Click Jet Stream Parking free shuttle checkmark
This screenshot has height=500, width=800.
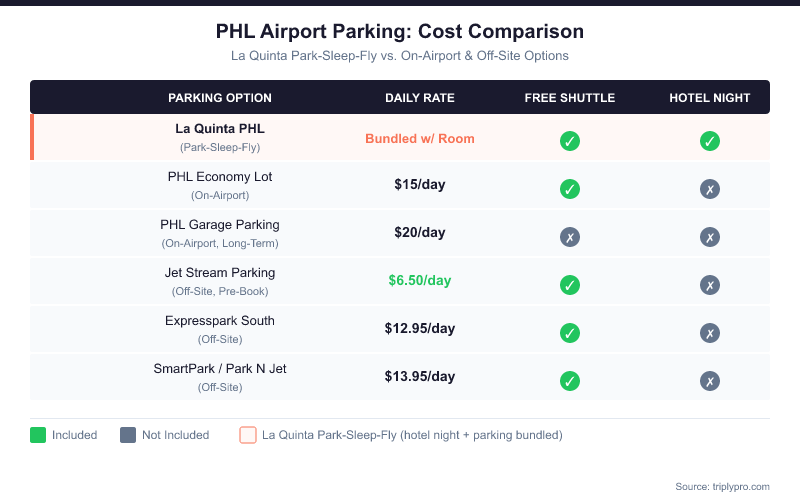tap(570, 285)
